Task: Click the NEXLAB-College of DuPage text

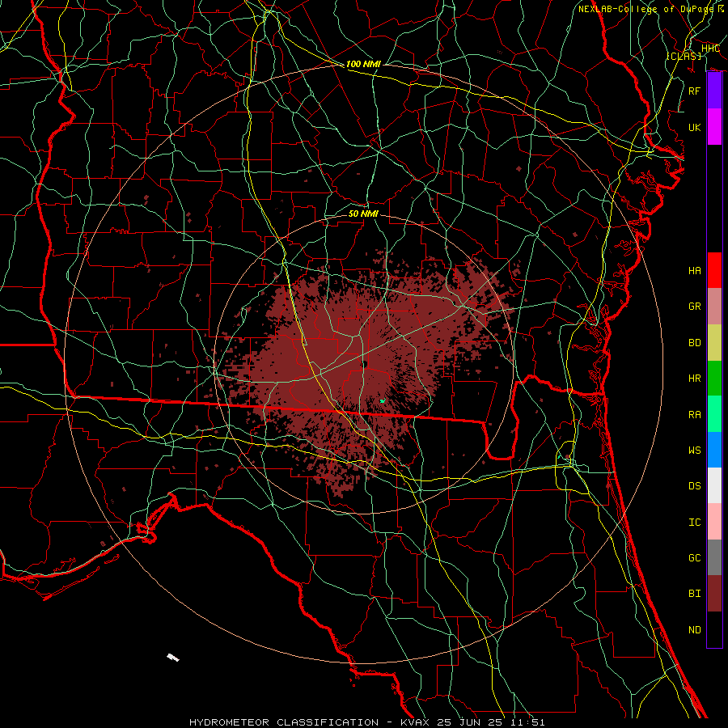Action: 645,9
